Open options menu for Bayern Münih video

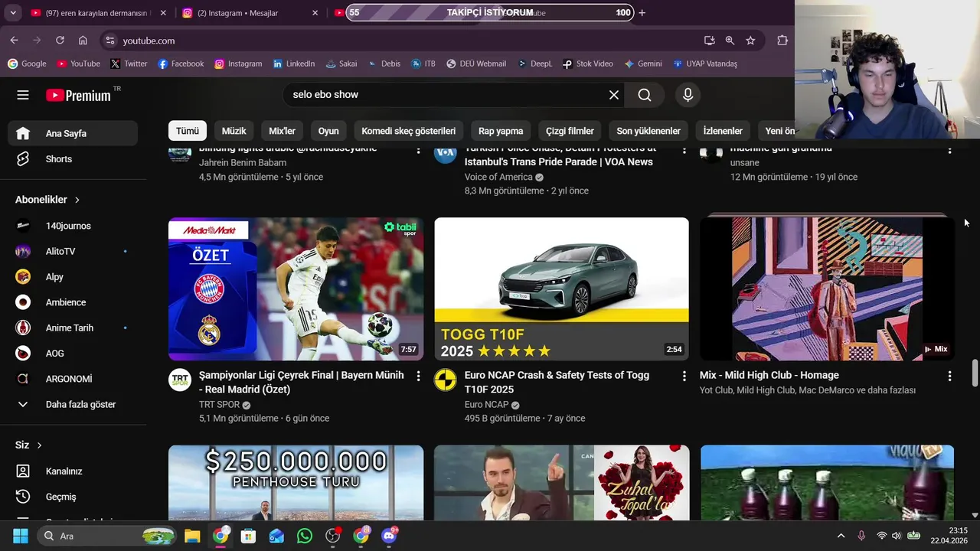click(x=418, y=376)
